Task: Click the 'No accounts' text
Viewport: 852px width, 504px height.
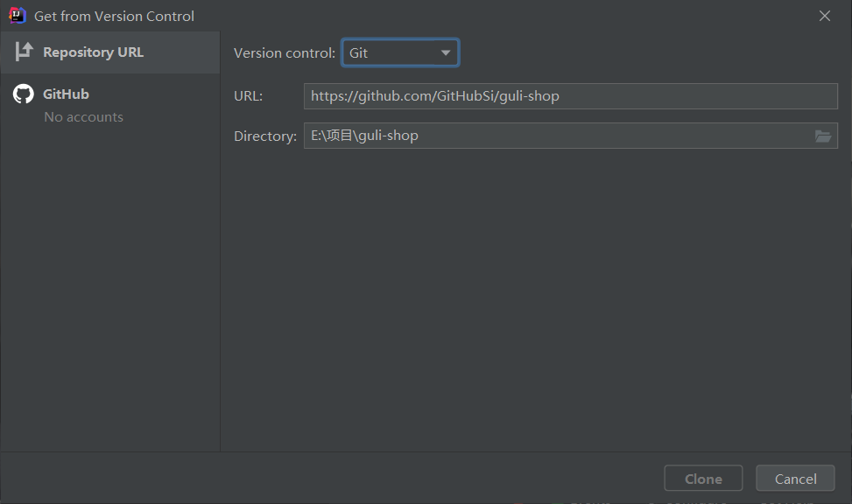Action: [84, 116]
